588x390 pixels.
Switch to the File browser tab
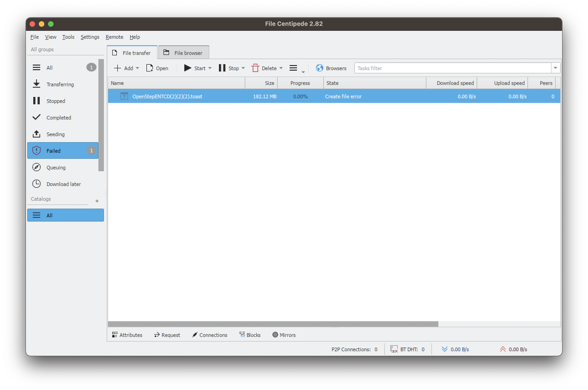pos(183,52)
